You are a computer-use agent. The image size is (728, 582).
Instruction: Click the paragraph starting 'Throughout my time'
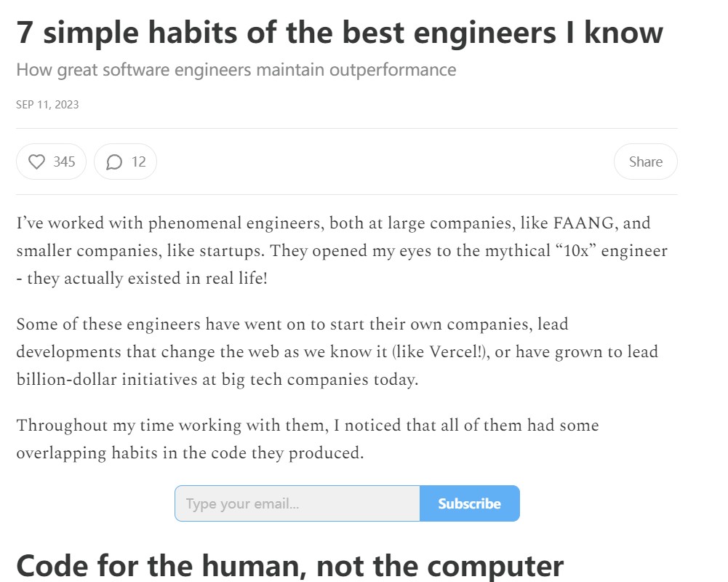pos(308,439)
